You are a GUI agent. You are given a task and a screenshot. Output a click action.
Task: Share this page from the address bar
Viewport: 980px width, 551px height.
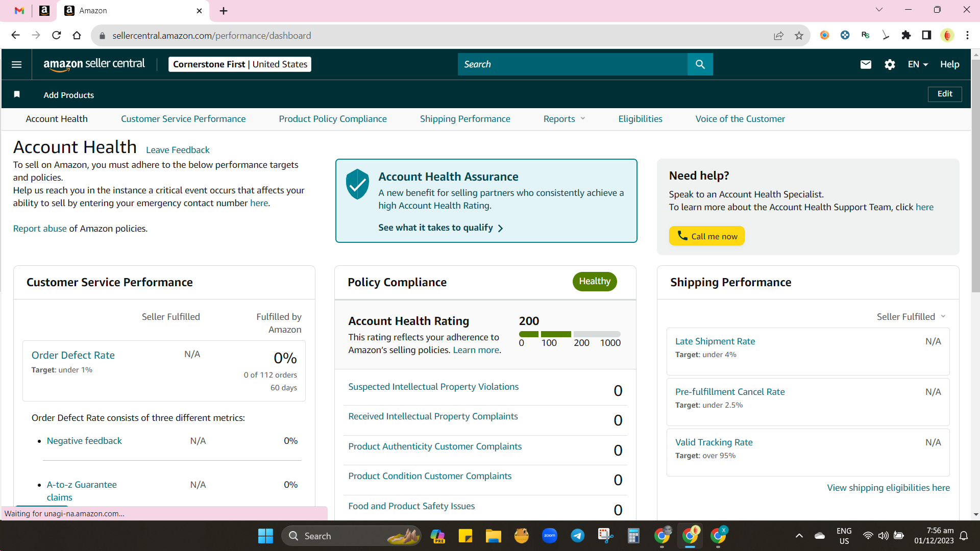[x=778, y=35]
